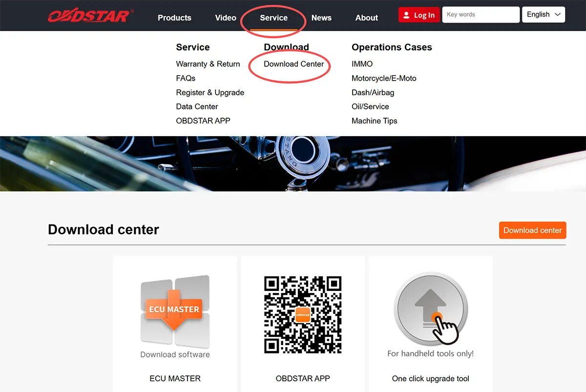Open the OBDSTAR APP menu link
Image resolution: width=586 pixels, height=392 pixels.
[203, 121]
